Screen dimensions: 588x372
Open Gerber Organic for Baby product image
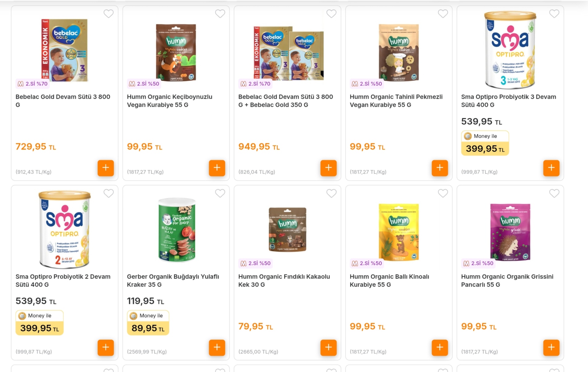176,230
